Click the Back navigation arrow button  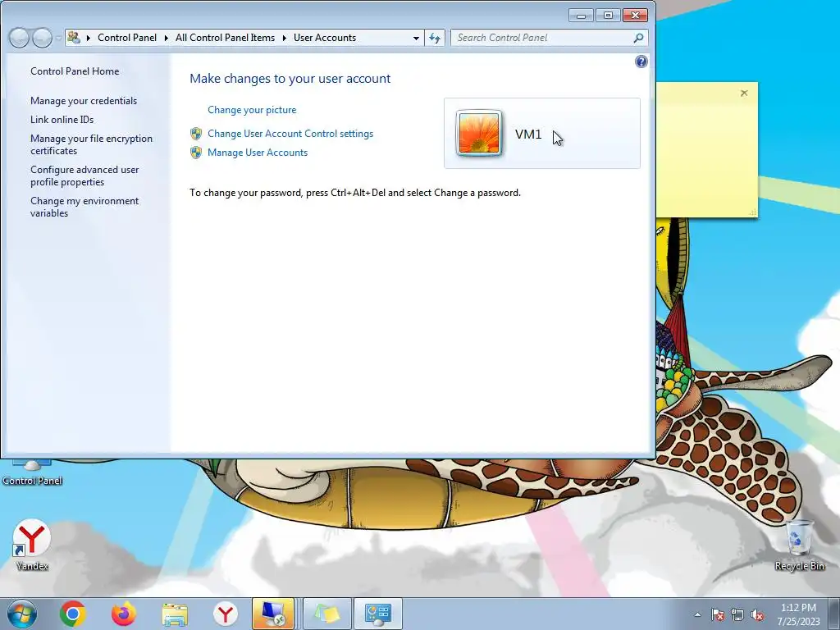click(x=19, y=38)
